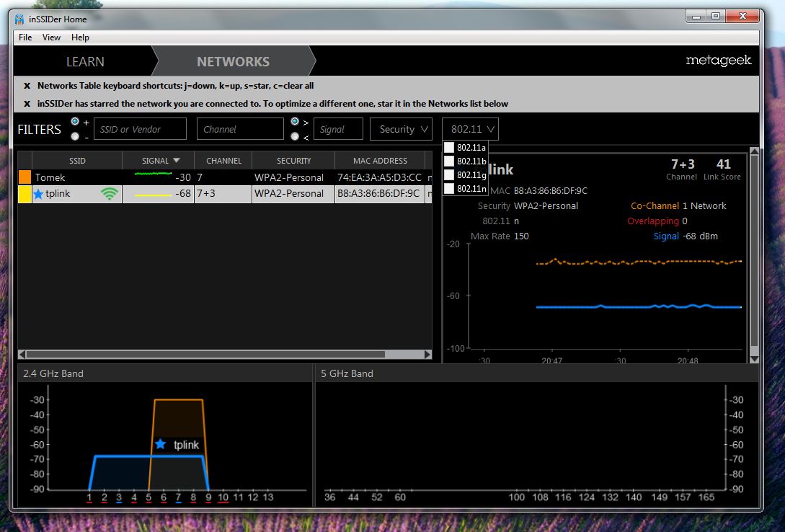
Task: Click the details panel scroll up arrow
Action: point(754,151)
